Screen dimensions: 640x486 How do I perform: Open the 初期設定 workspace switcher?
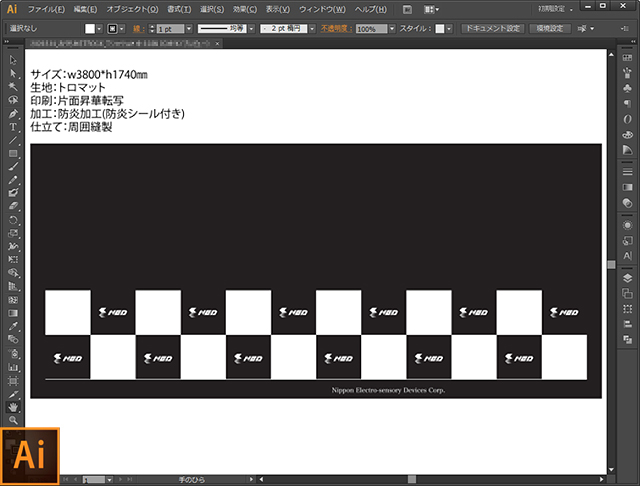pos(556,9)
